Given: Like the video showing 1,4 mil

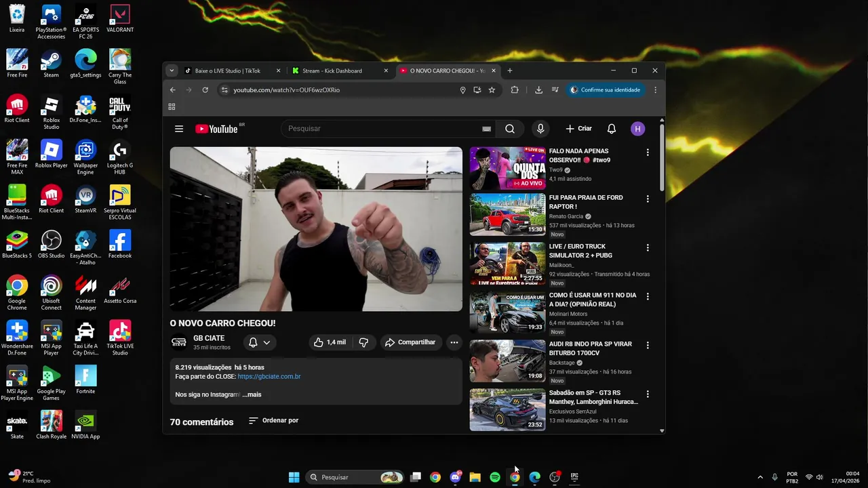Looking at the screenshot, I should click(x=330, y=342).
